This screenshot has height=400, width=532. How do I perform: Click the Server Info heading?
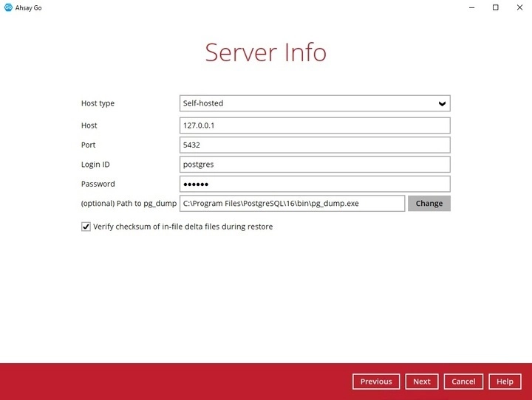pyautogui.click(x=266, y=52)
